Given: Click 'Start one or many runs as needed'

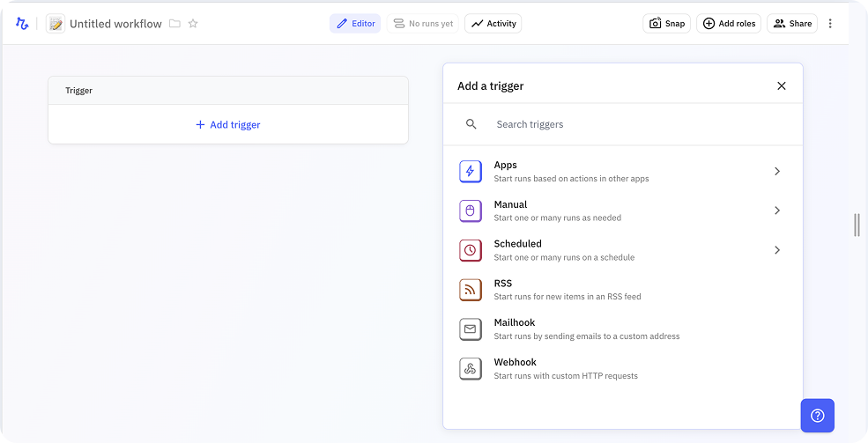Looking at the screenshot, I should tap(558, 218).
